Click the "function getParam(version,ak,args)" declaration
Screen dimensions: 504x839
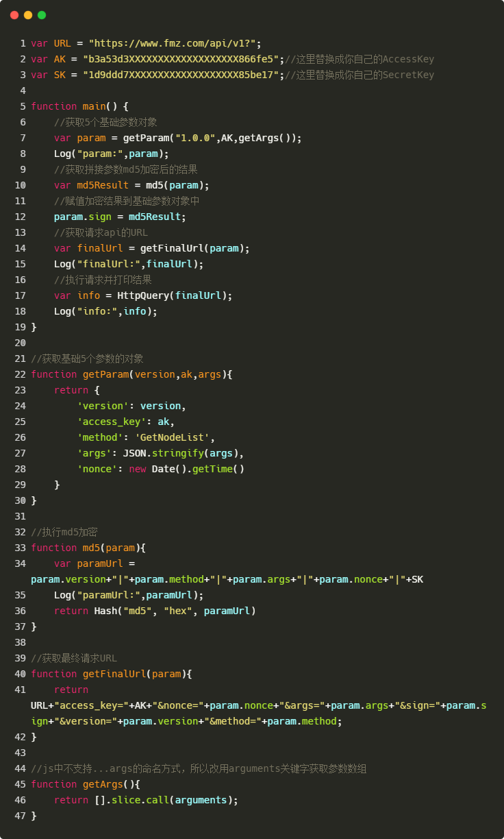131,374
